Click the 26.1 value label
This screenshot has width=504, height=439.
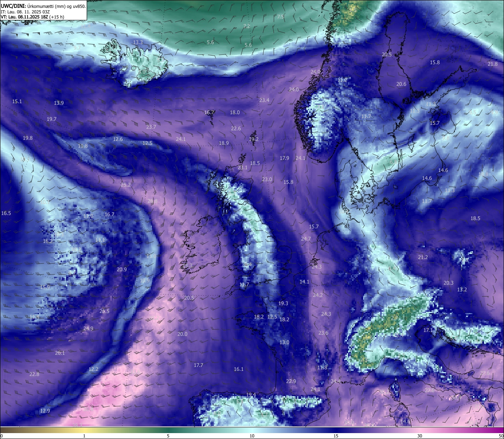[59, 353]
